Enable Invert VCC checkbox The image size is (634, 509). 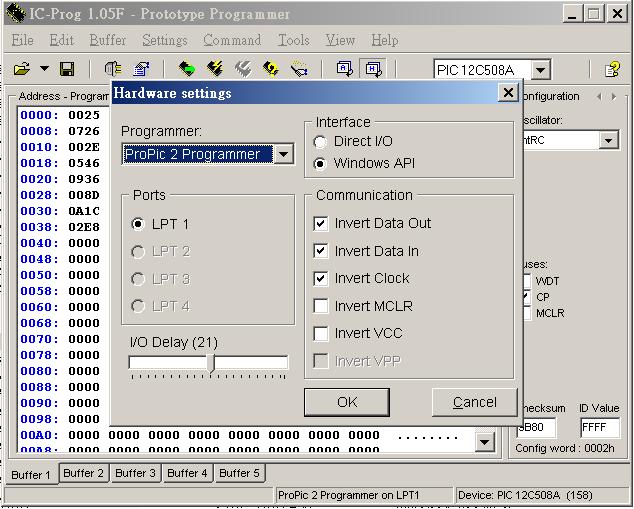(x=321, y=334)
